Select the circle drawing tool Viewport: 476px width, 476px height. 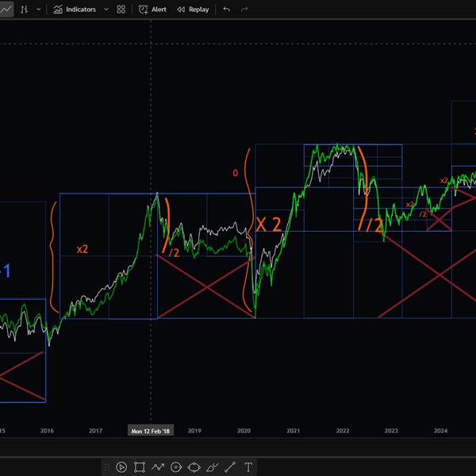(x=176, y=467)
